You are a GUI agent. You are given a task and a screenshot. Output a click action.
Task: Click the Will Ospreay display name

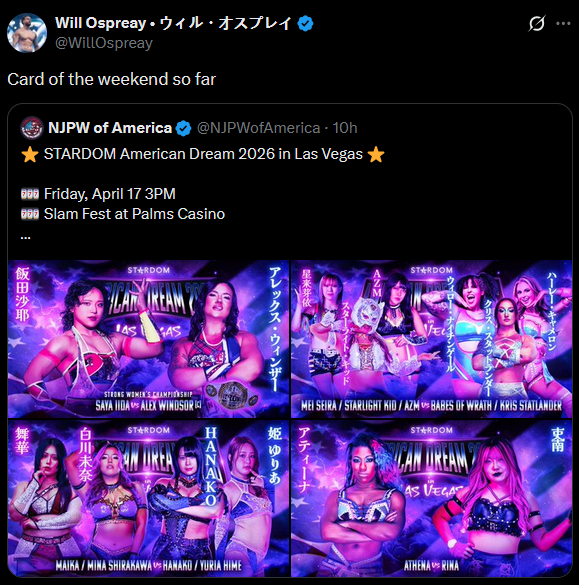pos(173,23)
